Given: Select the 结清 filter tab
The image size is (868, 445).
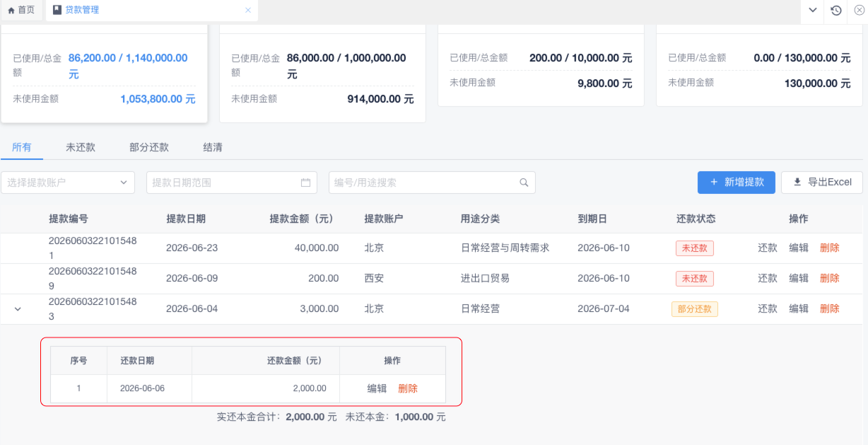Looking at the screenshot, I should tap(213, 147).
